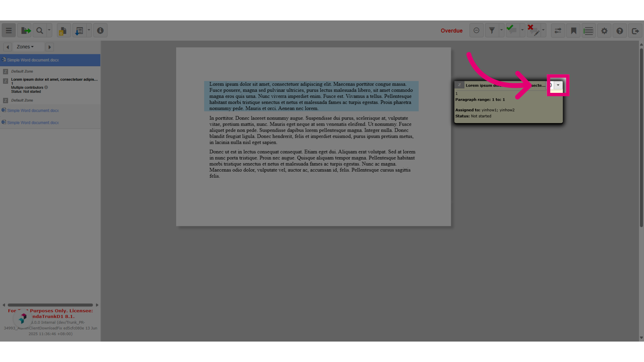This screenshot has width=644, height=362.
Task: Click the paragraph starting 'In porttitor. Donec'
Action: click(x=311, y=130)
